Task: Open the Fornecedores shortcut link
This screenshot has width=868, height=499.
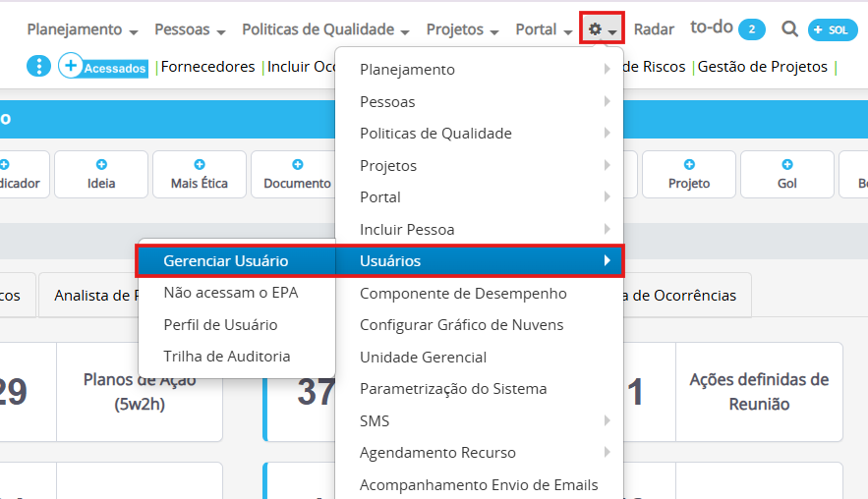Action: (x=208, y=67)
